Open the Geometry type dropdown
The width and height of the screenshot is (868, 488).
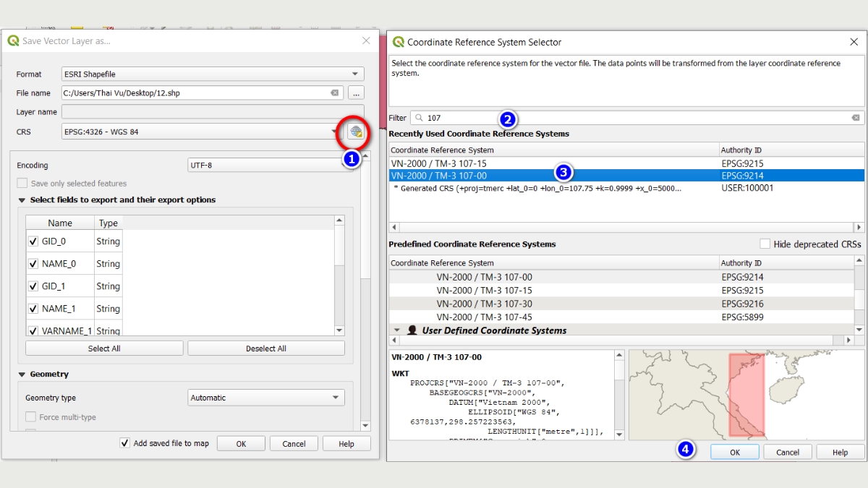tap(266, 398)
